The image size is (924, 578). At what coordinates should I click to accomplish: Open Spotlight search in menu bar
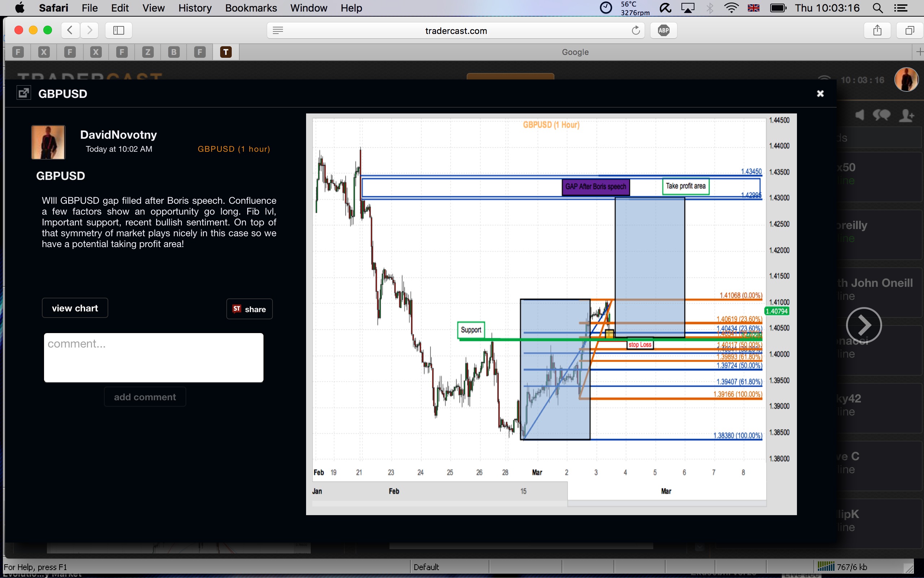(x=878, y=8)
